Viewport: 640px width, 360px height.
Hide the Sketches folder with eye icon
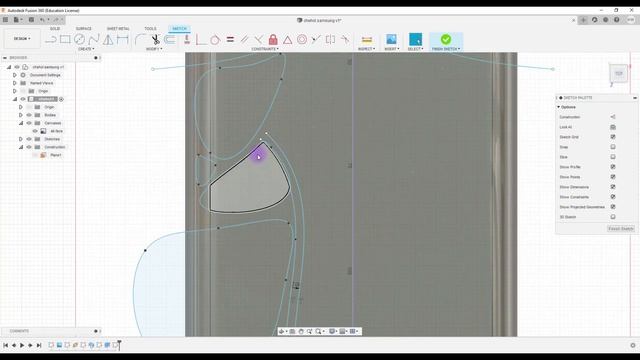pyautogui.click(x=29, y=139)
